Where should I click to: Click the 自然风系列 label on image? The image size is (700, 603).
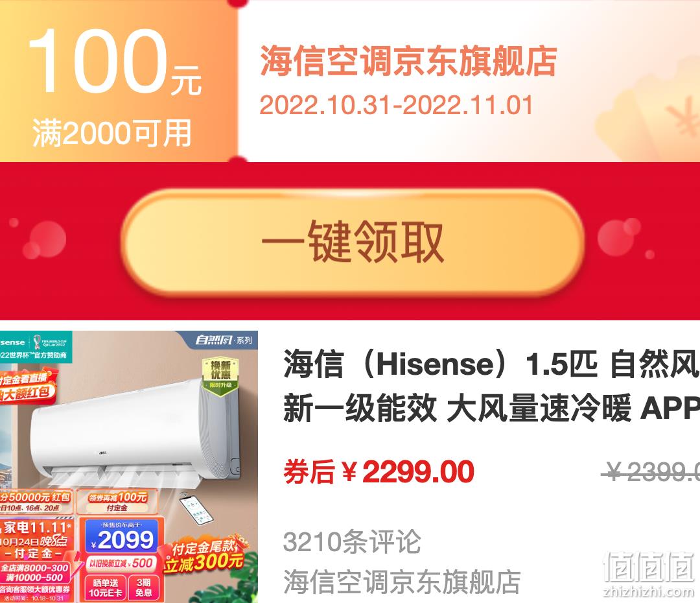[x=224, y=340]
